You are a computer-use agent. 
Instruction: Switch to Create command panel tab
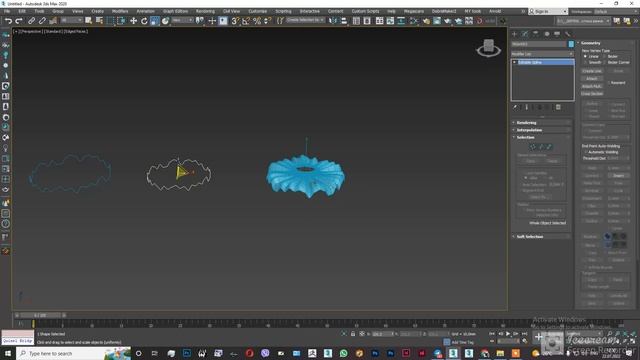tap(514, 34)
